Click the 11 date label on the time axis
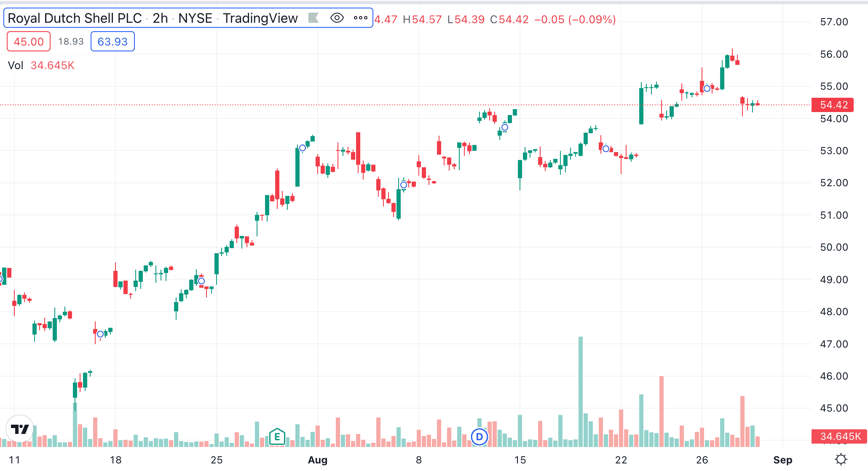868x471 pixels. pos(14,460)
